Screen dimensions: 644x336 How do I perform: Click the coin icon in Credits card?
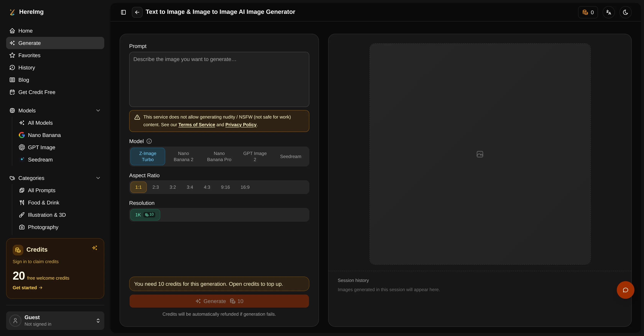pos(18,250)
